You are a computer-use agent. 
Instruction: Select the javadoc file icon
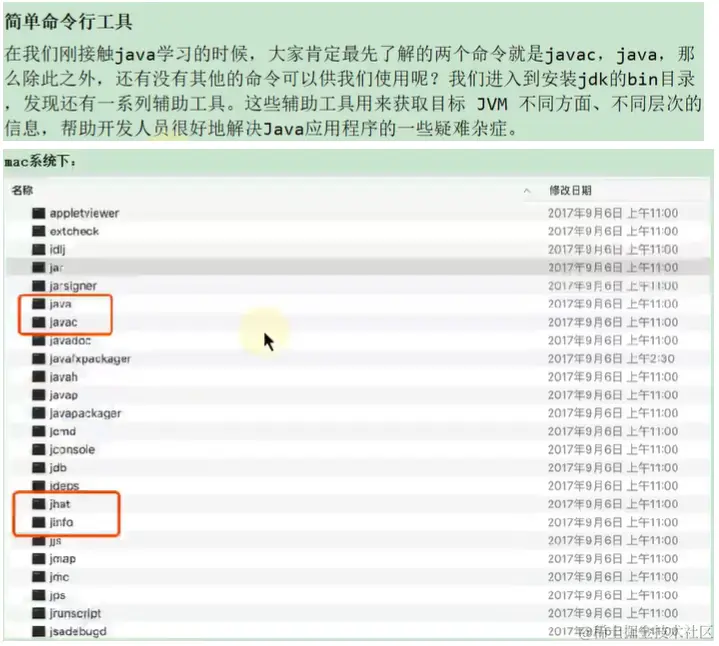[39, 340]
